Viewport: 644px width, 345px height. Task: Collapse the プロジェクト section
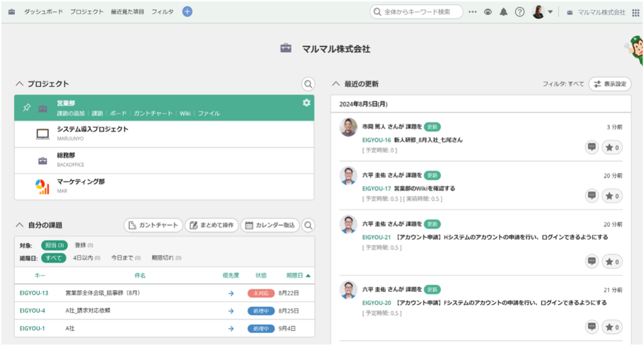coord(20,84)
